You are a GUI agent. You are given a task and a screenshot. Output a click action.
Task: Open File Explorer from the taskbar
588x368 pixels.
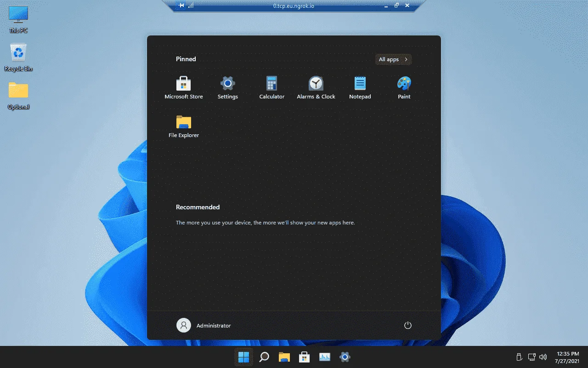pos(284,357)
